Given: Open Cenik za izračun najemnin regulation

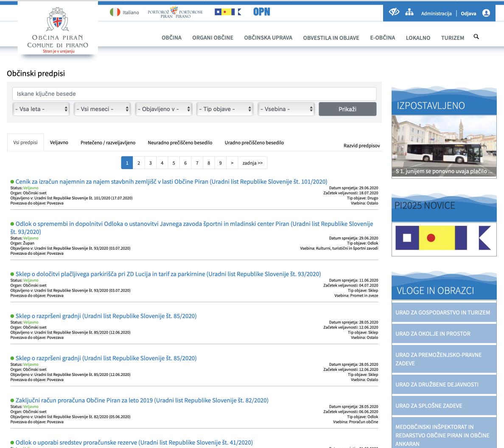Looking at the screenshot, I should 171,181.
